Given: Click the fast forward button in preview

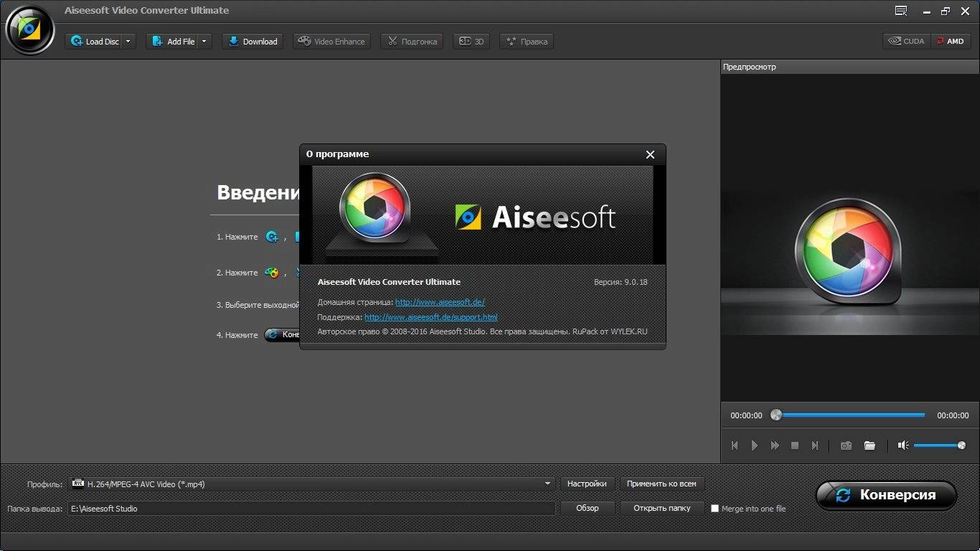Looking at the screenshot, I should click(775, 446).
